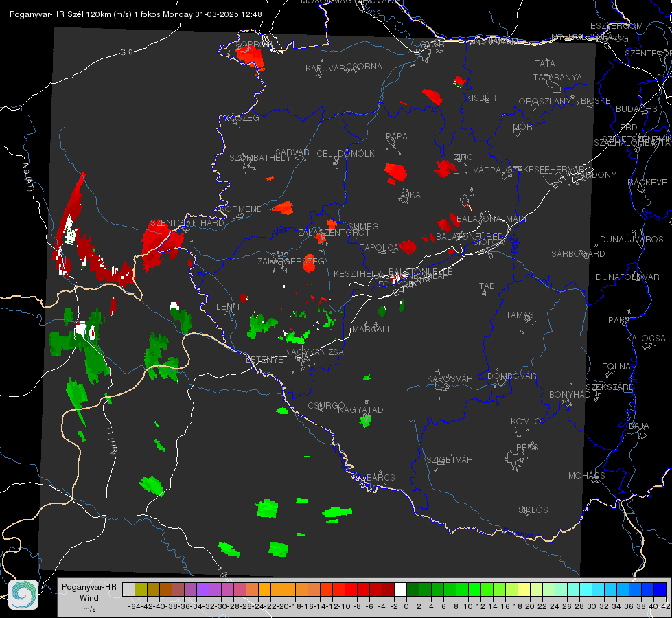Pick the violet -34 to -32 swatch
The image size is (672, 618).
pyautogui.click(x=202, y=589)
